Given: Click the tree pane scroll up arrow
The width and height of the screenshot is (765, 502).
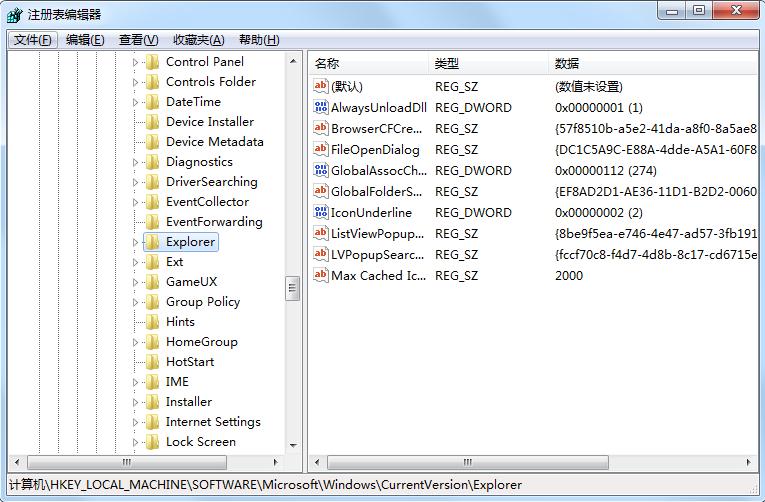Looking at the screenshot, I should pyautogui.click(x=293, y=61).
